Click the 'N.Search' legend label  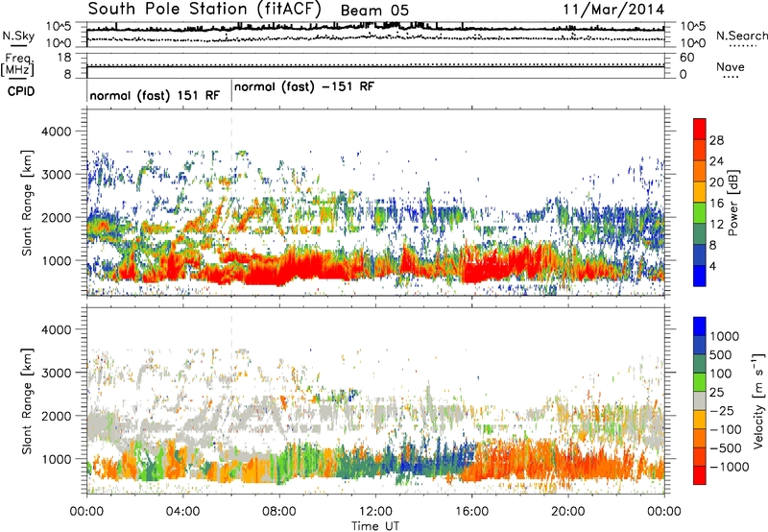point(741,36)
